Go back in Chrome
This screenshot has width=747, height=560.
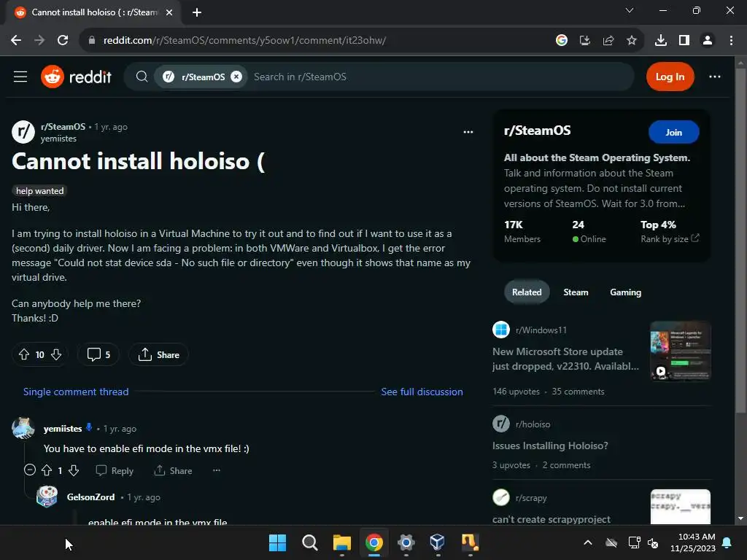tap(16, 41)
